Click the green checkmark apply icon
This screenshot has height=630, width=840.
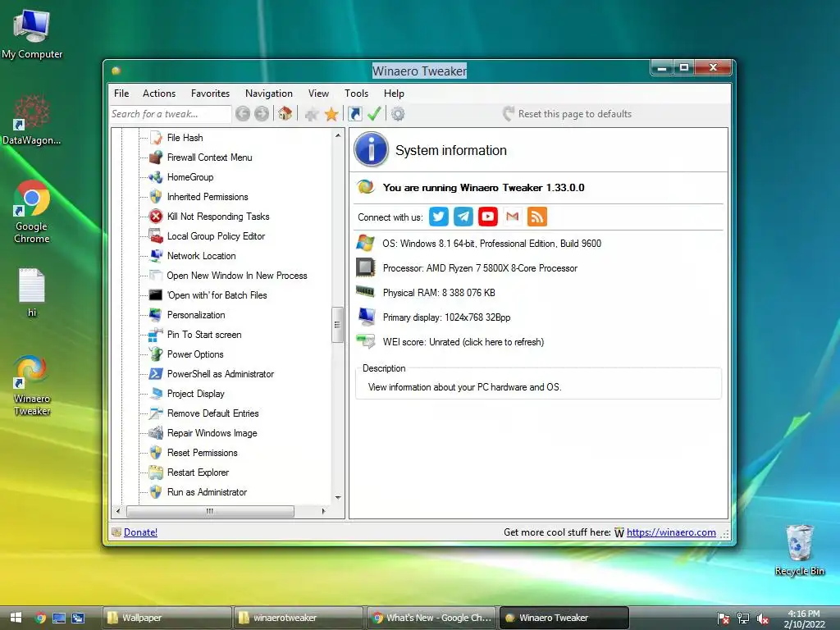tap(374, 113)
